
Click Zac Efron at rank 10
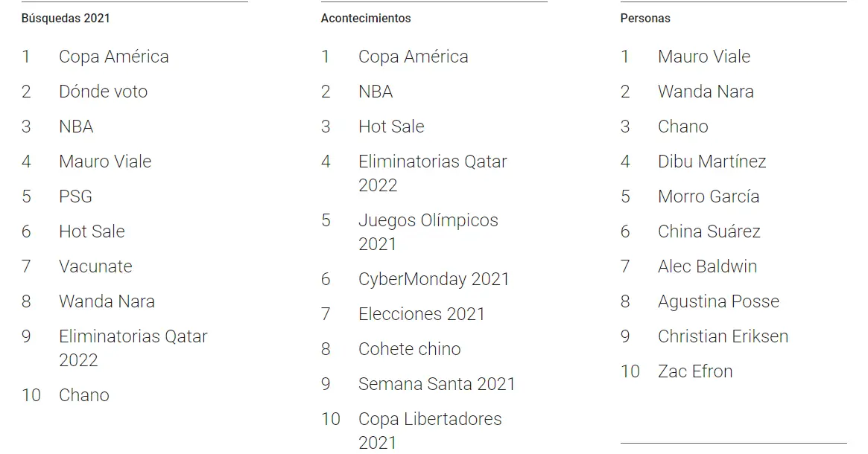pyautogui.click(x=694, y=371)
